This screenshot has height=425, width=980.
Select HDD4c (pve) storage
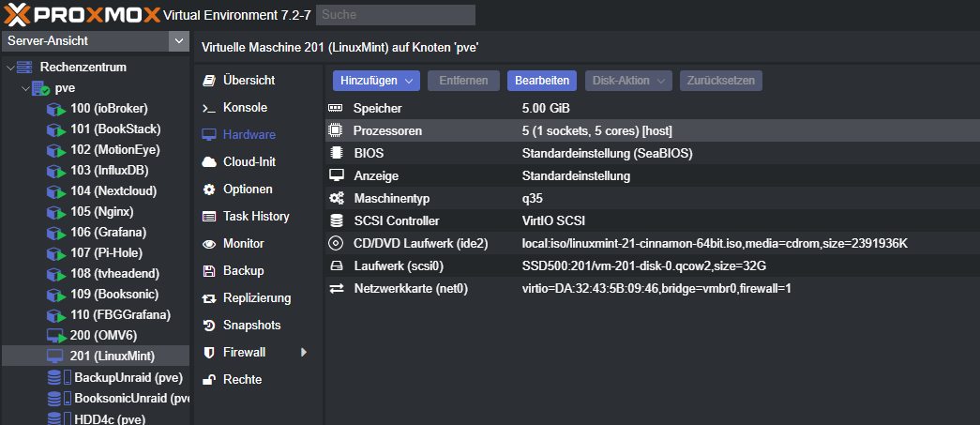110,418
